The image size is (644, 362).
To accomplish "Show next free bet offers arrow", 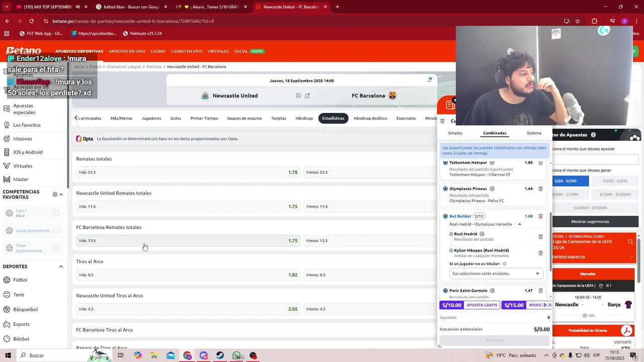I will (545, 305).
